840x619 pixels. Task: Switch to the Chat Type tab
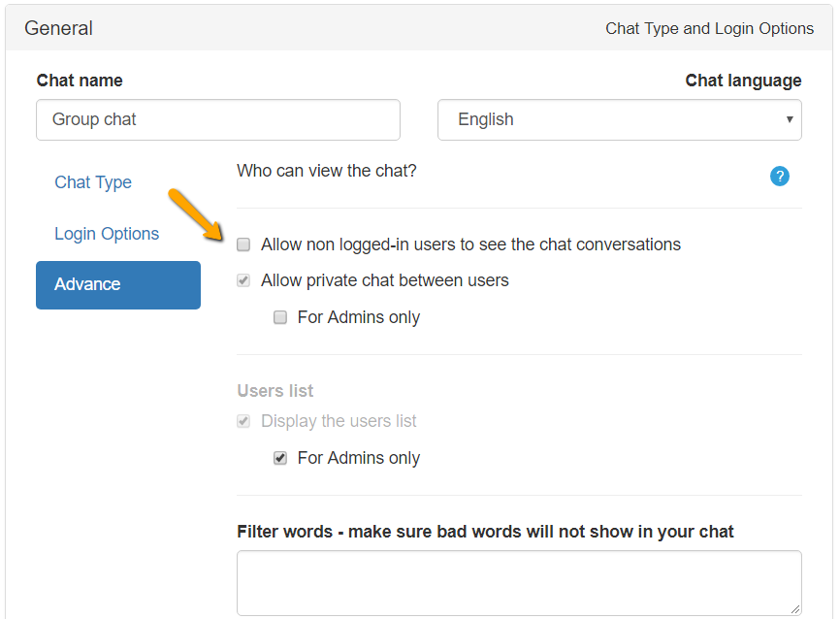(93, 182)
